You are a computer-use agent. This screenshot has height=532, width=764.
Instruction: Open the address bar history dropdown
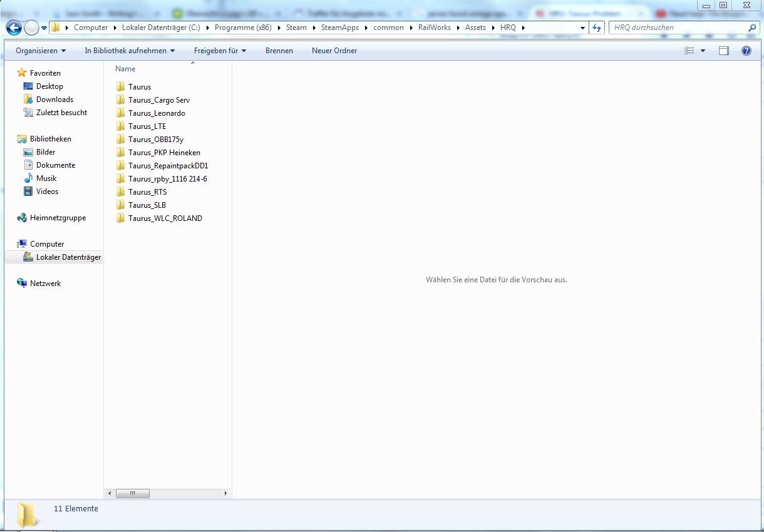point(582,28)
